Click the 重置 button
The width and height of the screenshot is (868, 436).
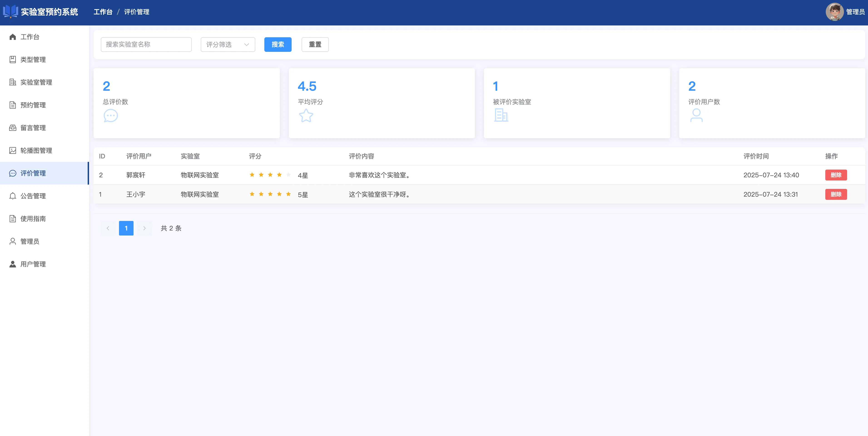pyautogui.click(x=315, y=45)
